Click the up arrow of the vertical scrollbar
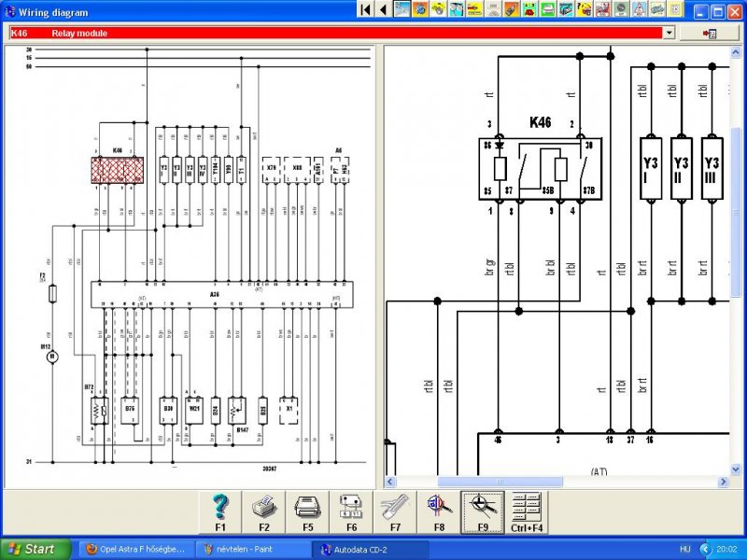Image resolution: width=747 pixels, height=560 pixels. (x=736, y=52)
